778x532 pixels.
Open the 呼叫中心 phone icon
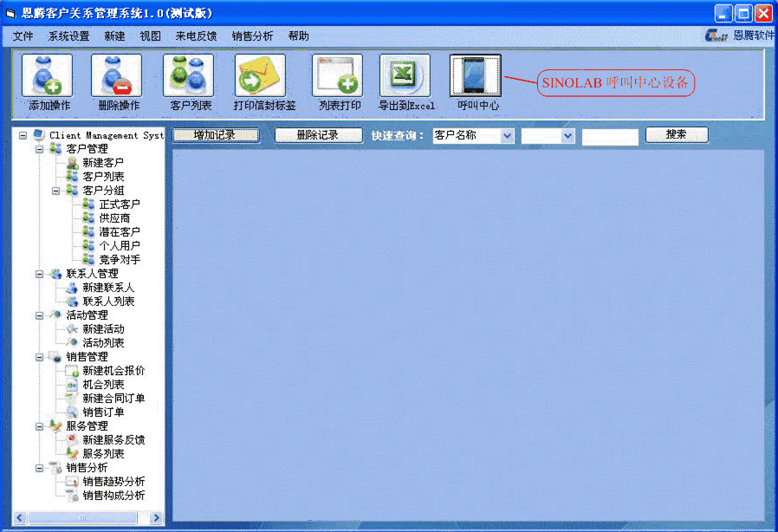pyautogui.click(x=476, y=75)
